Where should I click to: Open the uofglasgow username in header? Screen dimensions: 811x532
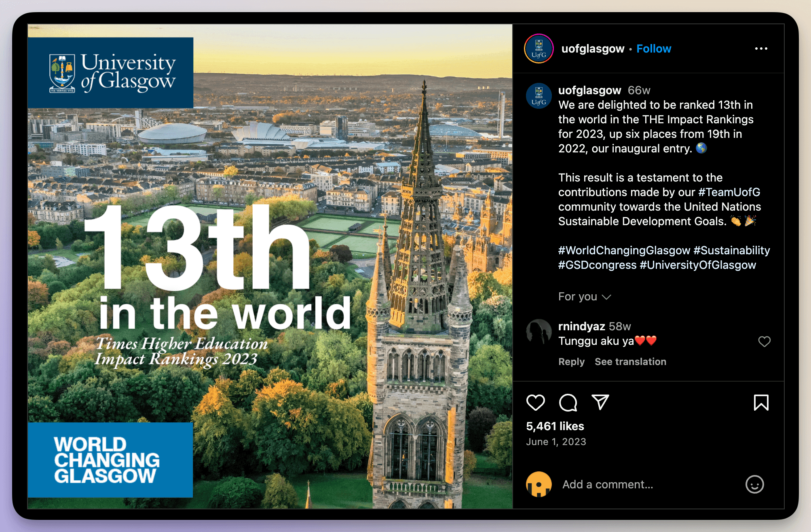pos(593,49)
